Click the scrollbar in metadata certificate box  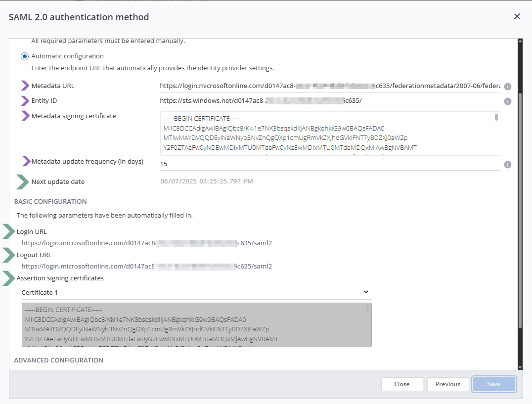click(x=496, y=118)
